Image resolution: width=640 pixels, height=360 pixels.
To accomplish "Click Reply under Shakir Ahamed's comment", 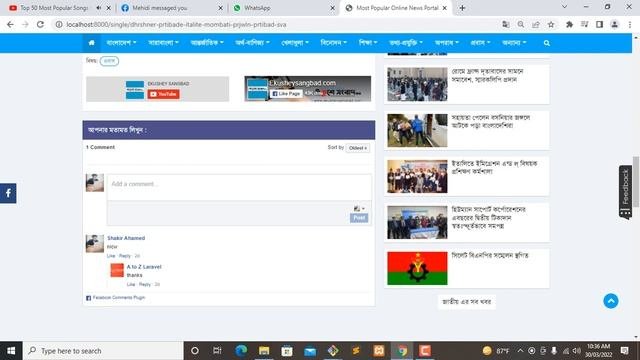I will tap(124, 256).
